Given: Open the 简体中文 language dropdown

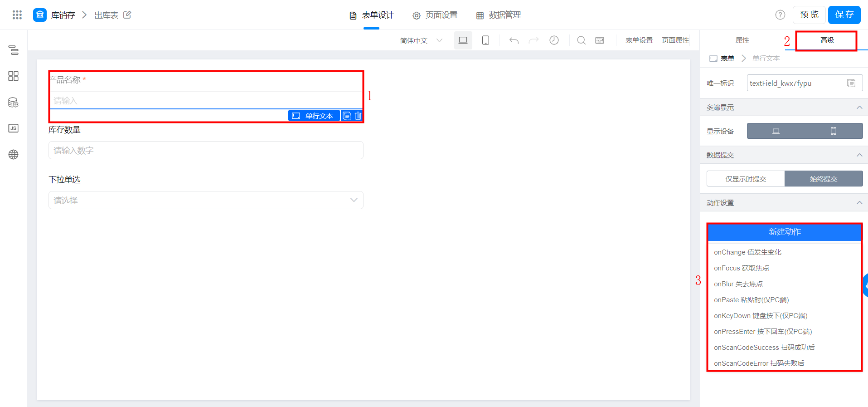Looking at the screenshot, I should point(421,40).
